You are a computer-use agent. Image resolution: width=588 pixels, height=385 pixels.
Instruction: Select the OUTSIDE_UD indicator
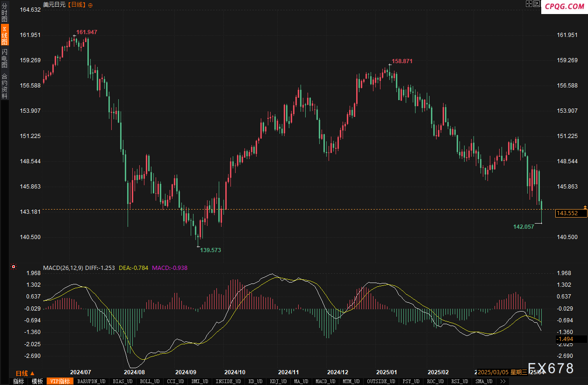(382, 381)
